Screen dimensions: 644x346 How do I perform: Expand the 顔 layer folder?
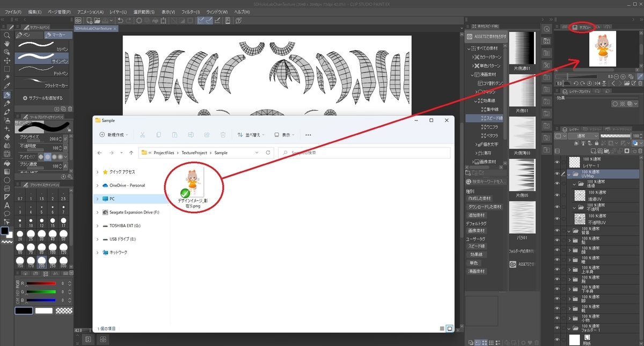pyautogui.click(x=570, y=250)
